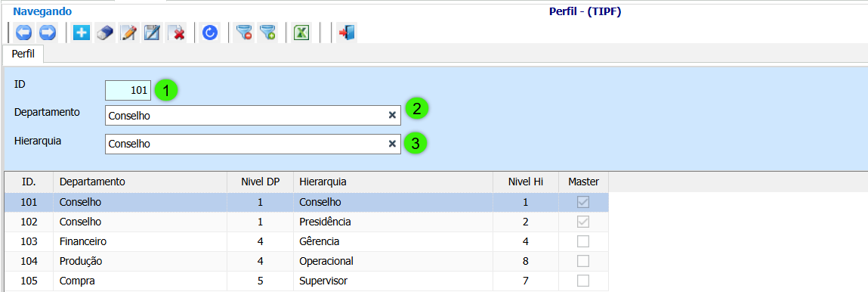Sort by Hierarquia column header
868x292 pixels.
tap(393, 182)
